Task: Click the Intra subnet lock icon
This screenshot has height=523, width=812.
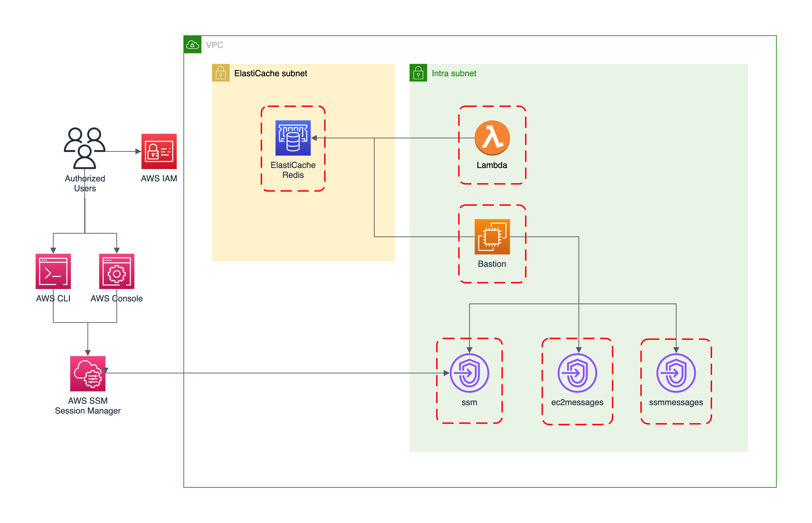Action: click(x=418, y=73)
